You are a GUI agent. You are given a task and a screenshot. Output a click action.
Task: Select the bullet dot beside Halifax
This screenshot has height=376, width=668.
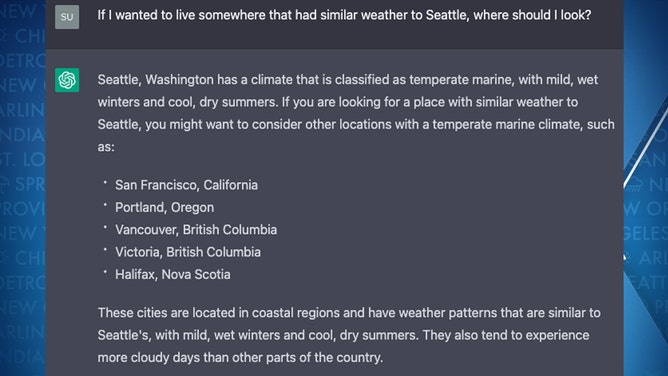click(x=105, y=272)
